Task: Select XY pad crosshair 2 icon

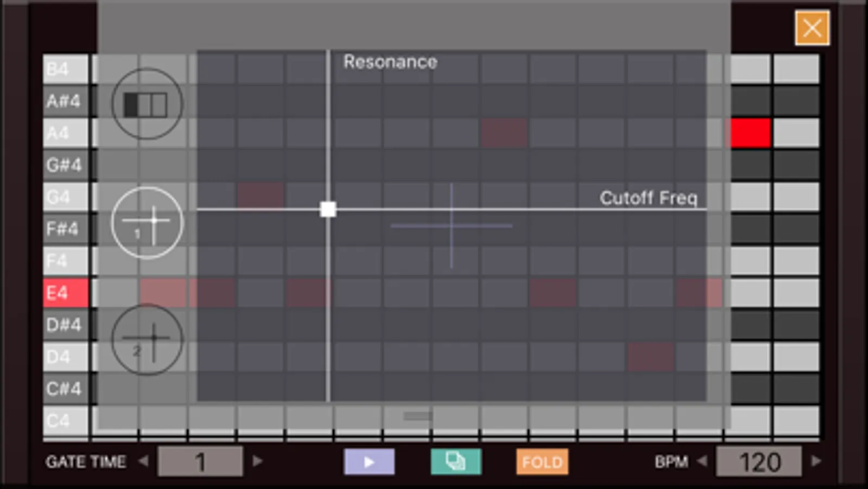Action: (147, 340)
